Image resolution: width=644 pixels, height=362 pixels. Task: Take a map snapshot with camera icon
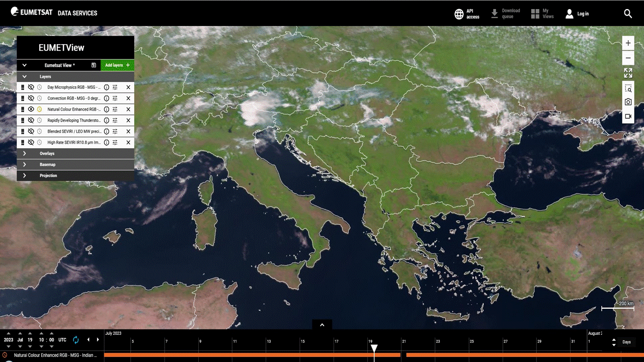coord(628,102)
